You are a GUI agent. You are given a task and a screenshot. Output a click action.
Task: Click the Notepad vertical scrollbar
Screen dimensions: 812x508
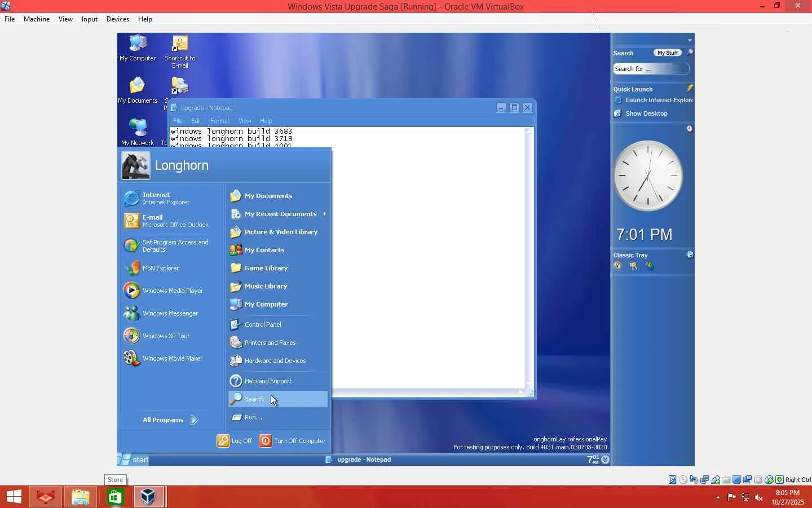pyautogui.click(x=529, y=257)
